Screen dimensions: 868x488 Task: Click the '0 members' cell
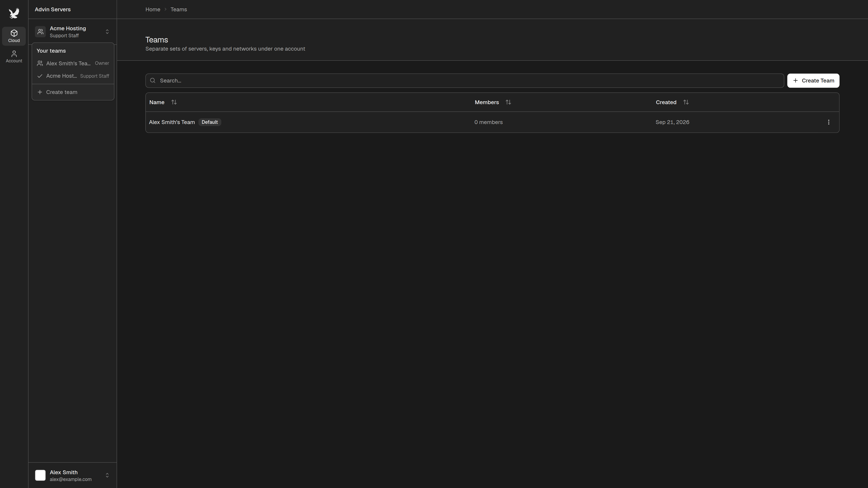point(488,122)
